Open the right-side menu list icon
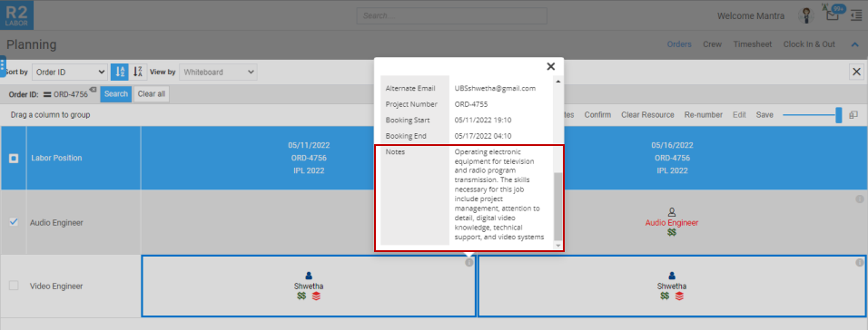The width and height of the screenshot is (868, 330). 856,15
